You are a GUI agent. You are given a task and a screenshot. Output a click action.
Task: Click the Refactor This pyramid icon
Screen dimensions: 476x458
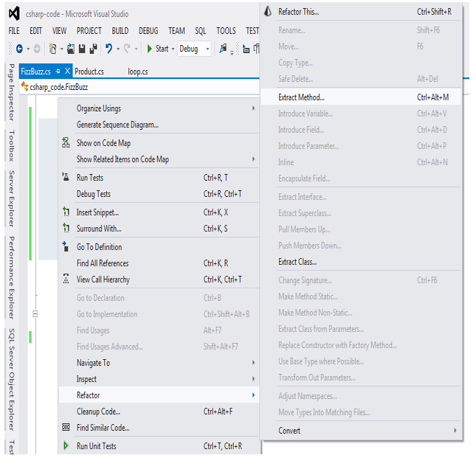point(268,12)
